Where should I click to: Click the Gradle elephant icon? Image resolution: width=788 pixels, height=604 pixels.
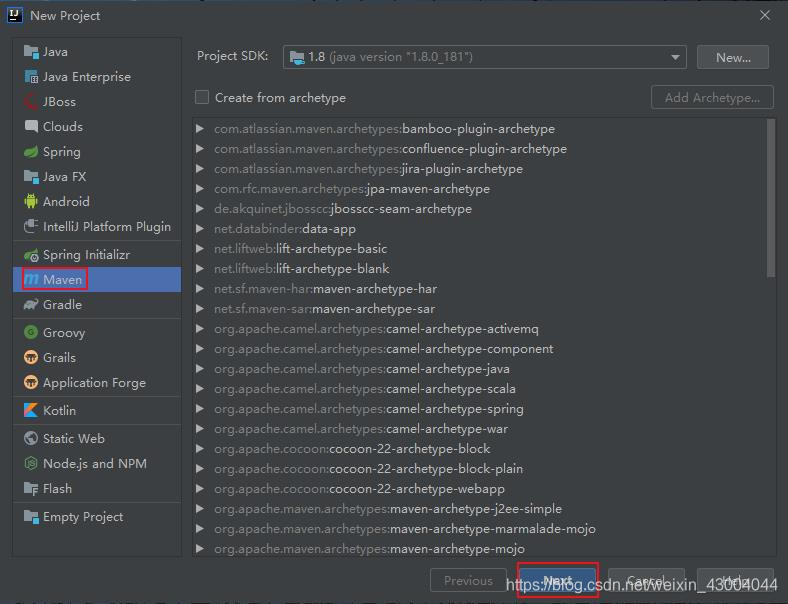31,305
